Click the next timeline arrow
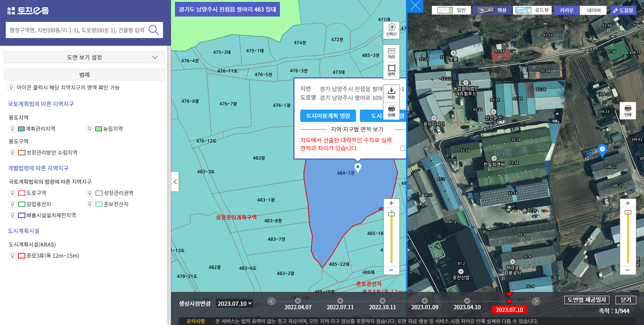Image resolution: width=644 pixels, height=325 pixels. tap(536, 301)
